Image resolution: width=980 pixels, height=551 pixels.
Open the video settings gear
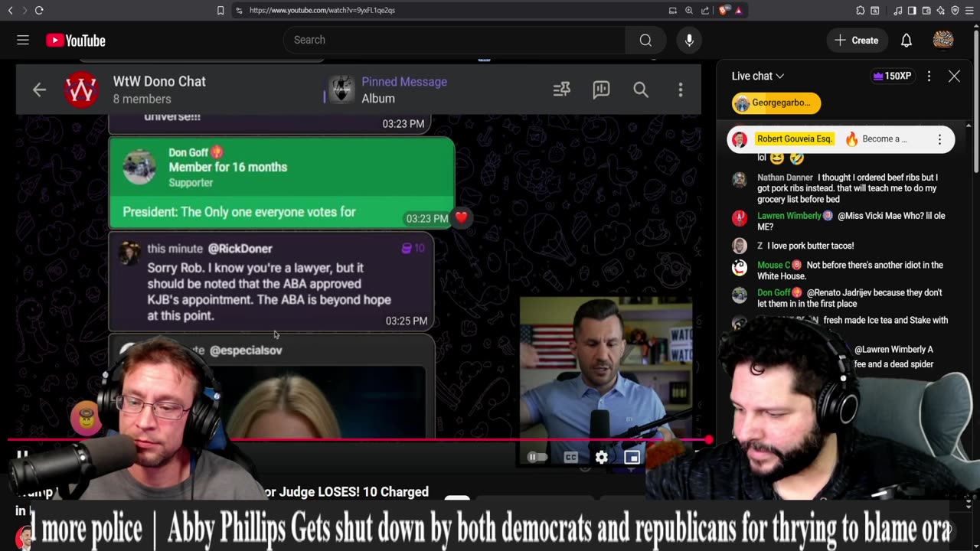pos(601,458)
